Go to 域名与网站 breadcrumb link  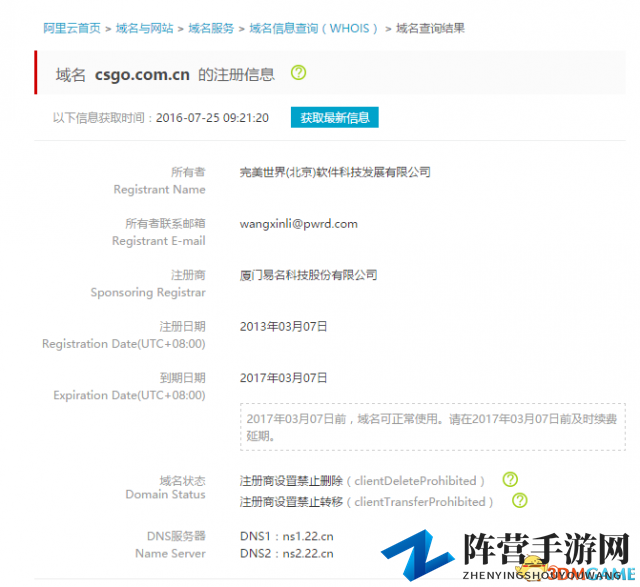point(144,28)
